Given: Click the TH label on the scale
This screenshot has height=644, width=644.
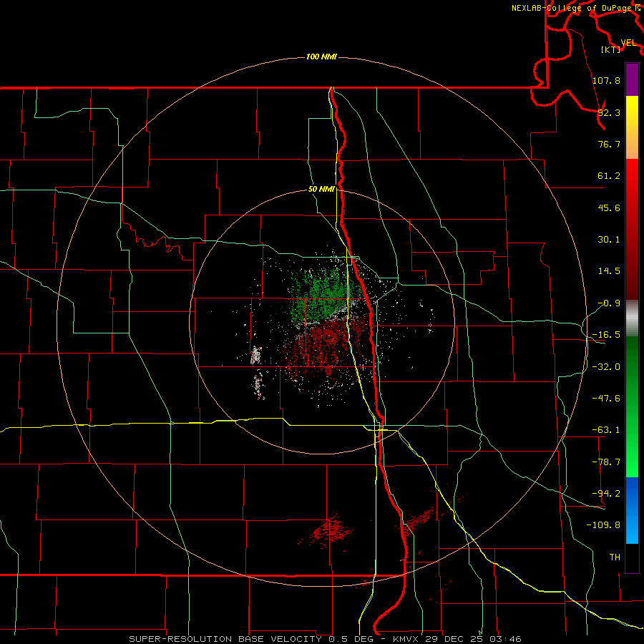Looking at the screenshot, I should tap(615, 557).
